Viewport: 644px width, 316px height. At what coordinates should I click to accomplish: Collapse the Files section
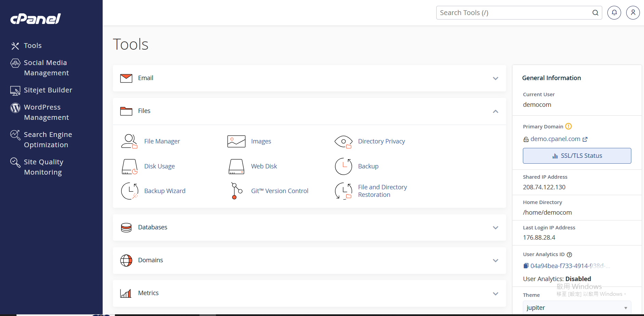click(495, 111)
